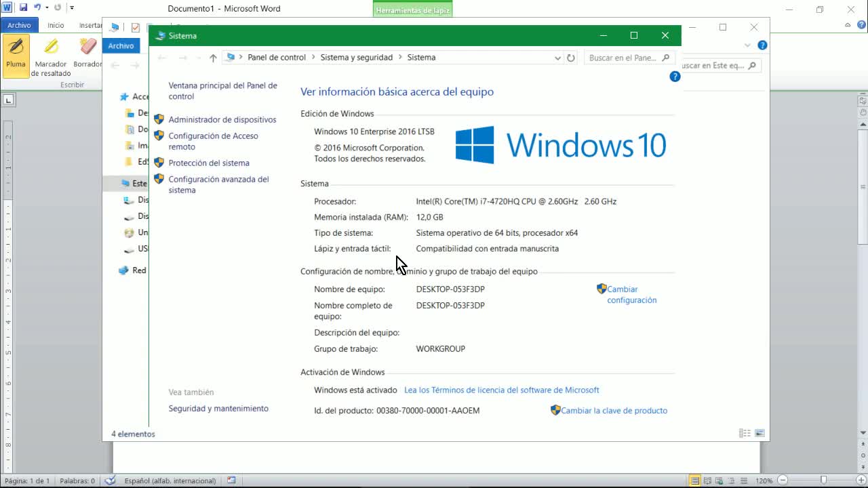868x488 pixels.
Task: Open Configuración avanzada del sistema
Action: [x=219, y=184]
